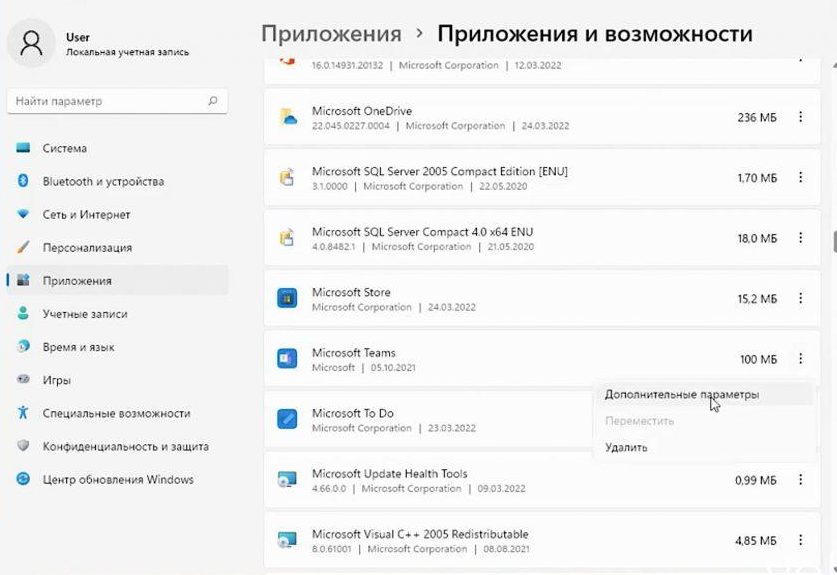This screenshot has width=837, height=575.
Task: Click the search magnifier icon in Найти параметр
Action: 213,101
